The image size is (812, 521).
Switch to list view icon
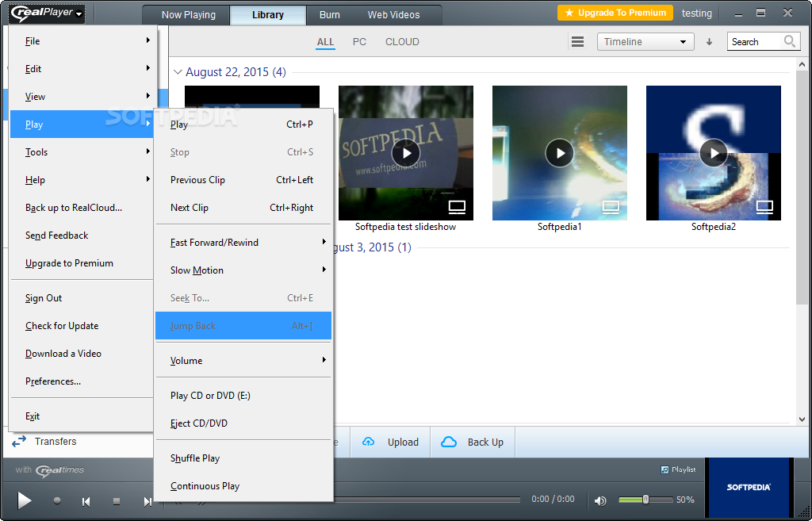[578, 41]
